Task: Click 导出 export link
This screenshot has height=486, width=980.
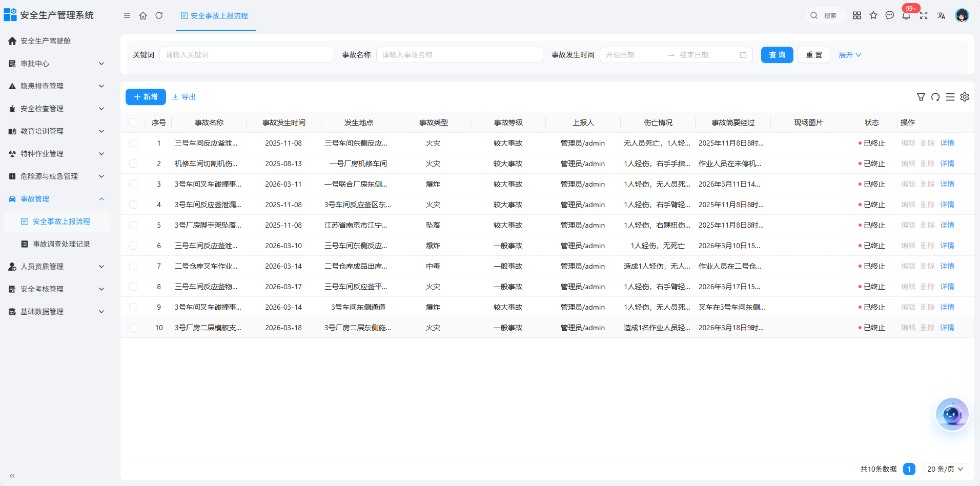Action: 184,97
